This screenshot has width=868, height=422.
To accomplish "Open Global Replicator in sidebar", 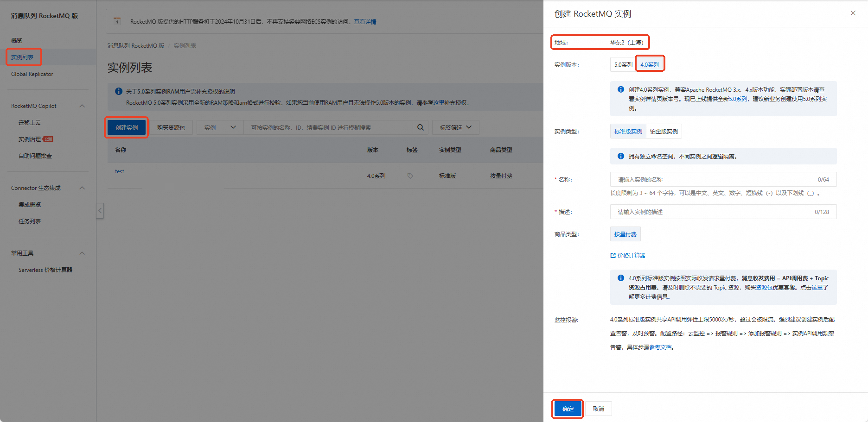I will point(32,74).
